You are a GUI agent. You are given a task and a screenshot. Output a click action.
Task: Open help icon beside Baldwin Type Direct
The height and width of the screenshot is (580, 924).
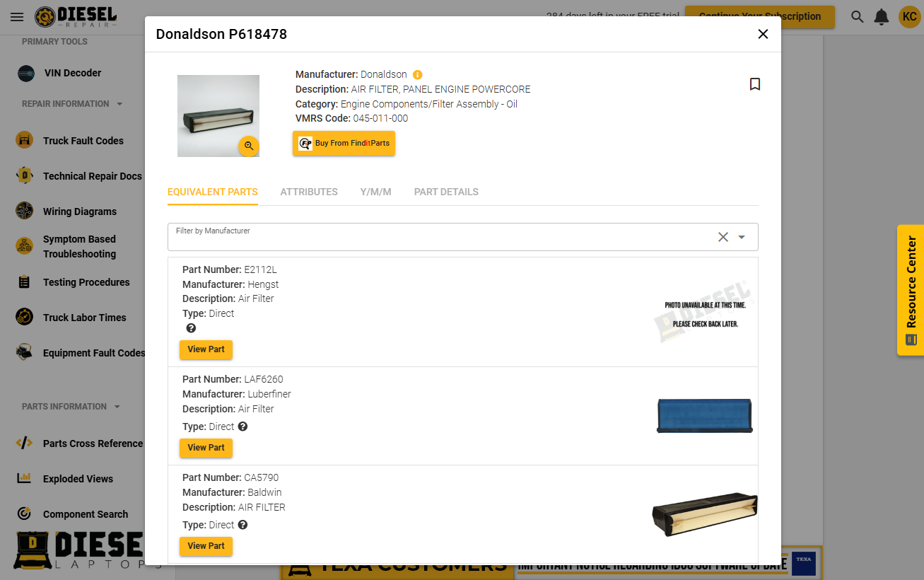(242, 525)
